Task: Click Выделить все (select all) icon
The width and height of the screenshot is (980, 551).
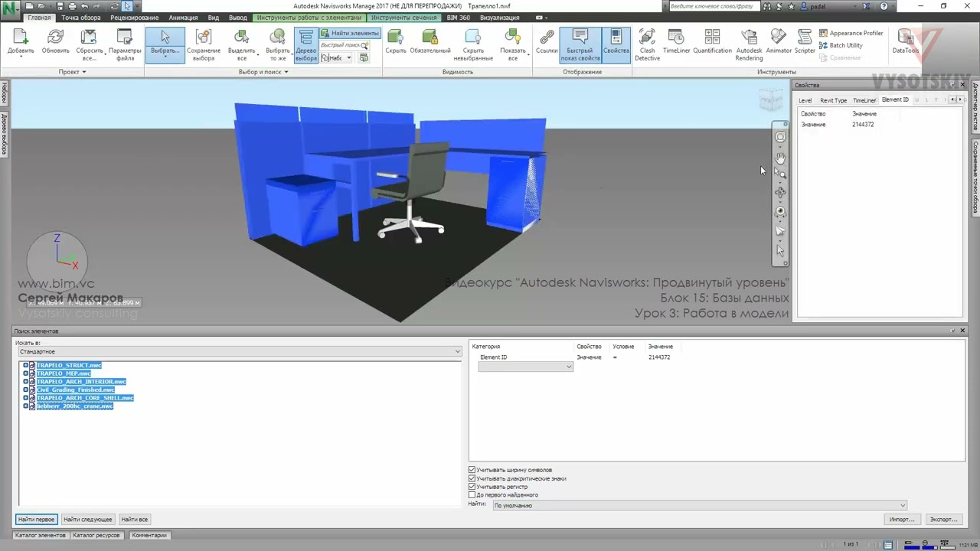Action: coord(241,37)
